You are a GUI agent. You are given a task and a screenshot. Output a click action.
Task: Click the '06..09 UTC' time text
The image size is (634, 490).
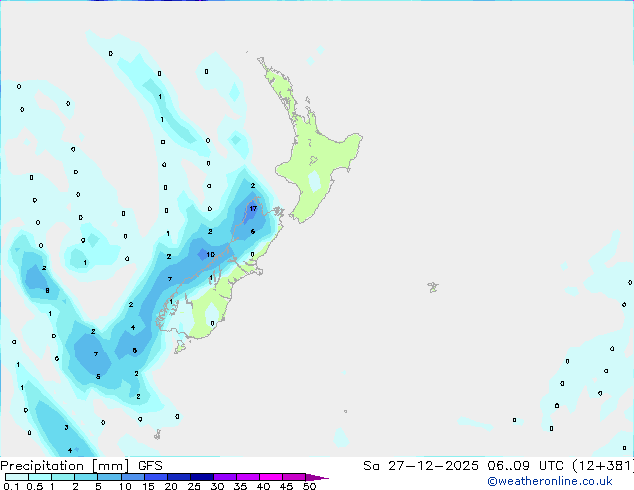pyautogui.click(x=525, y=466)
